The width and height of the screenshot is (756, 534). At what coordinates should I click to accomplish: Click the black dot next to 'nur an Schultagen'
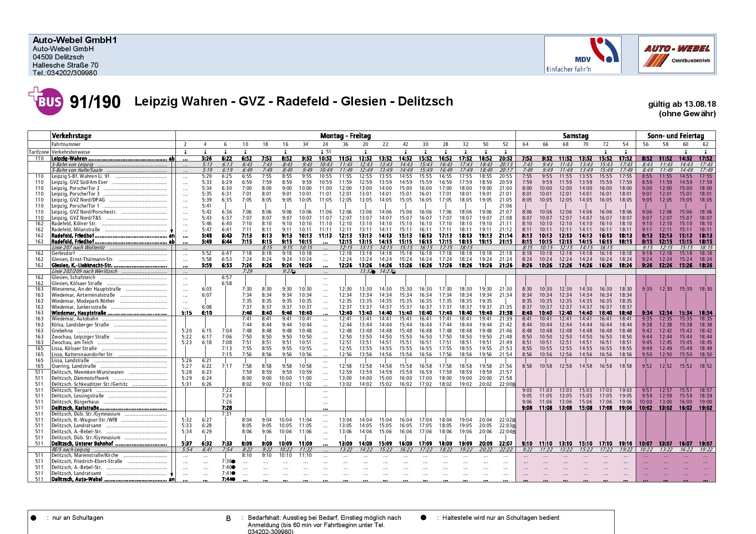(33, 518)
